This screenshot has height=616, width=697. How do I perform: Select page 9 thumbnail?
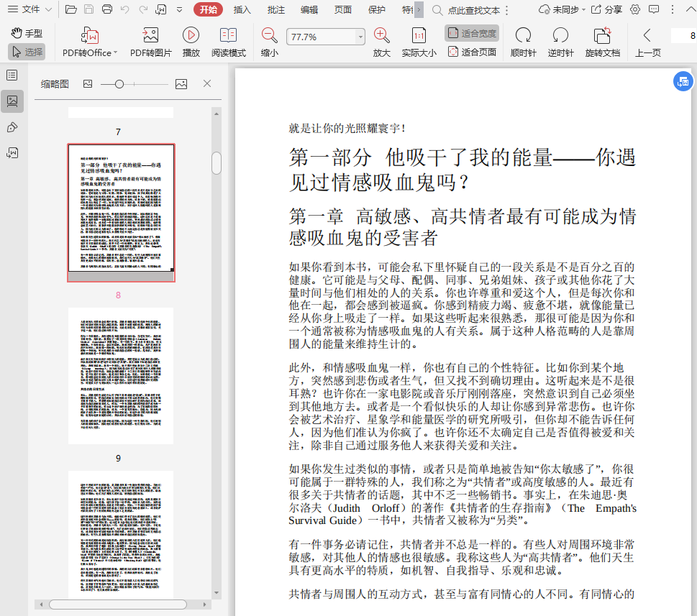(120, 375)
